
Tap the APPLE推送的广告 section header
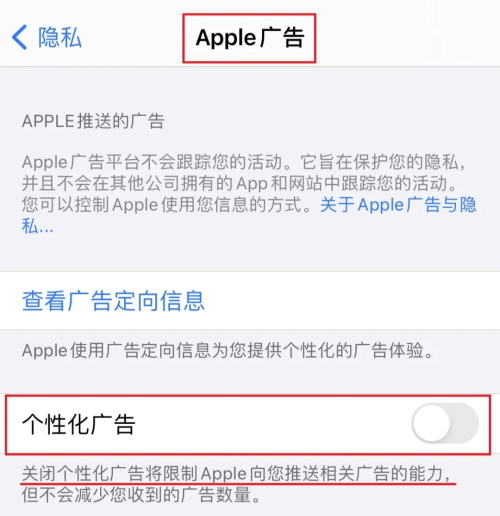pyautogui.click(x=93, y=121)
